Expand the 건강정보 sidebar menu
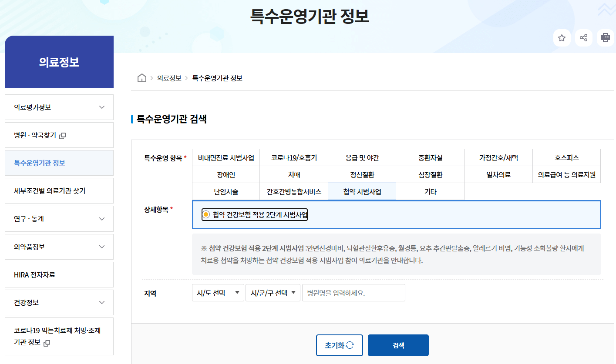 [x=59, y=302]
